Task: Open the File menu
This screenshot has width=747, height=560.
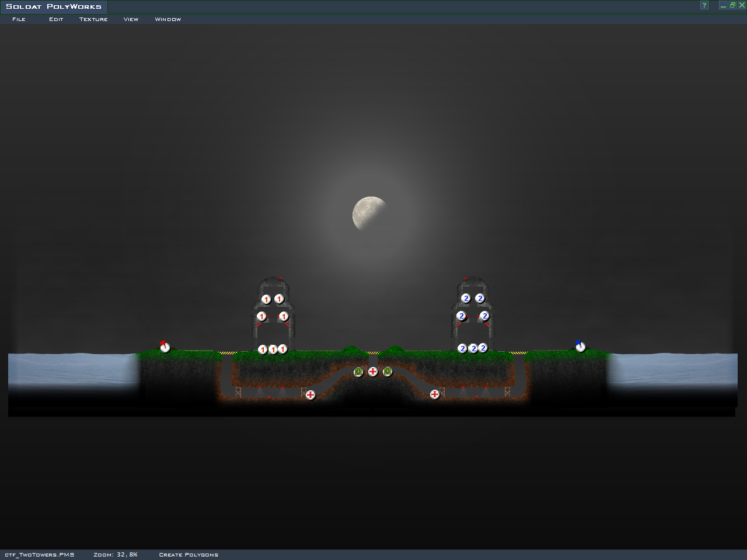Action: click(19, 19)
